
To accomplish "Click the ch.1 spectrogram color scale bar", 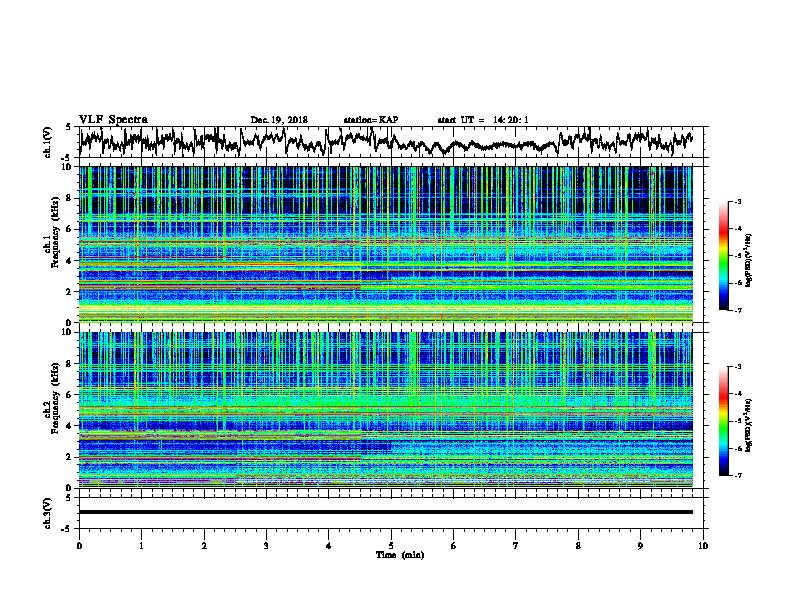I will coord(723,256).
